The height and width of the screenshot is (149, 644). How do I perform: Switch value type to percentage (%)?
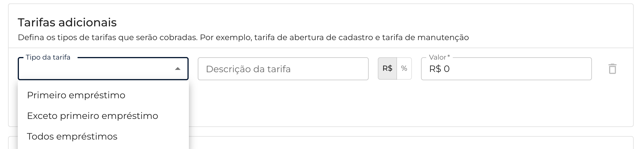(x=404, y=69)
